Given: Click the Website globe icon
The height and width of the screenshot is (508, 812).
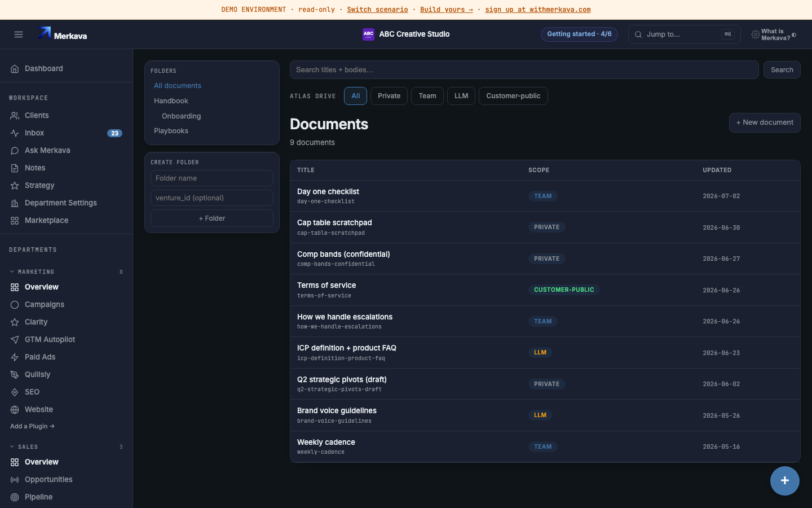Looking at the screenshot, I should point(15,410).
